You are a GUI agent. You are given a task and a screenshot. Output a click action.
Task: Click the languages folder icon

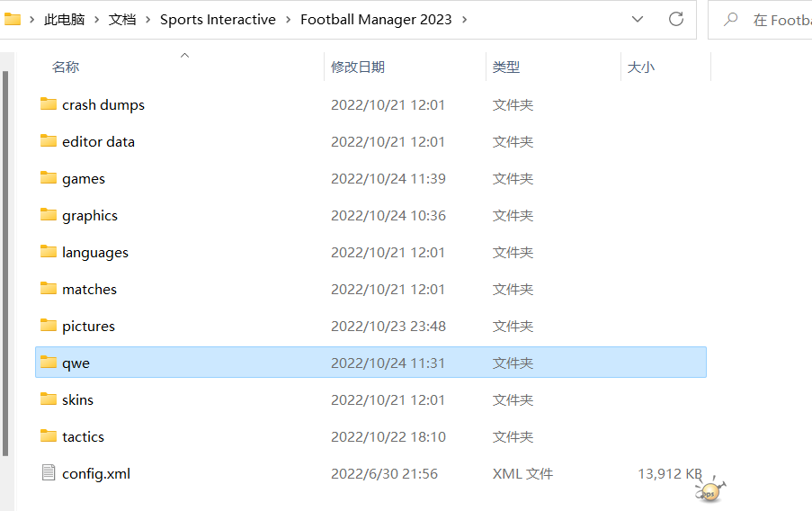49,252
